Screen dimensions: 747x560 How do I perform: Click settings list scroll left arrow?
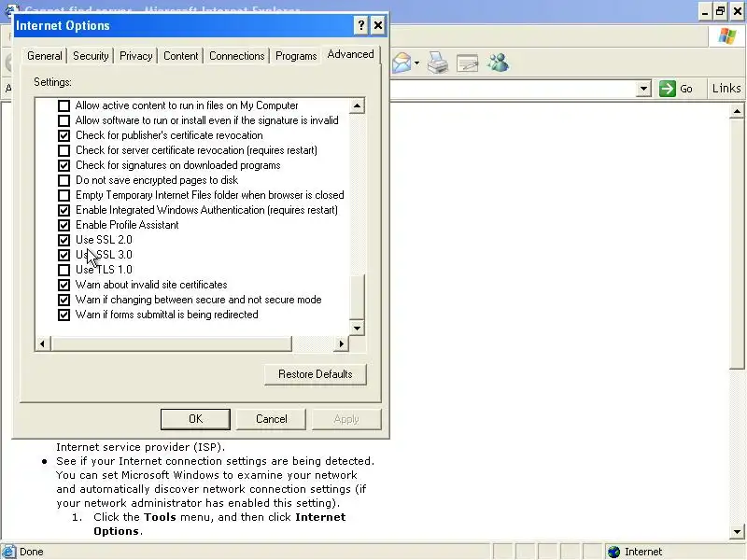[42, 343]
